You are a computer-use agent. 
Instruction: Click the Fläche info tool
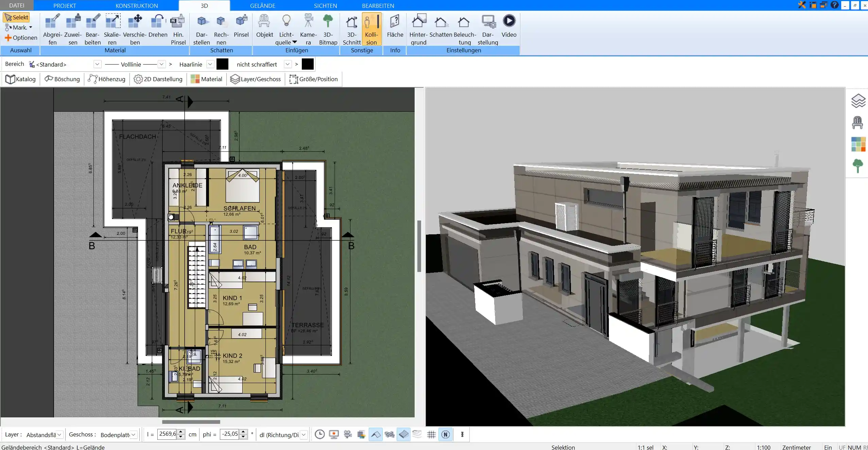(395, 26)
